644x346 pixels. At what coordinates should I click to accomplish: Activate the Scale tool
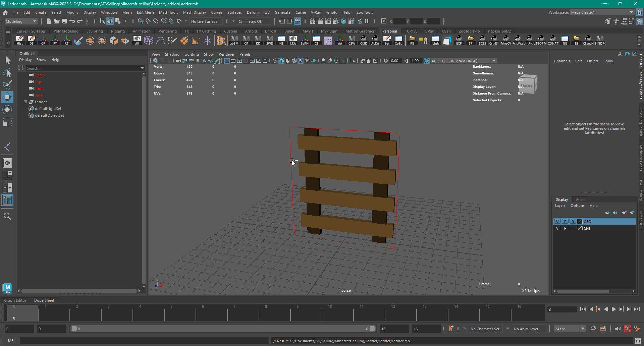(7, 122)
